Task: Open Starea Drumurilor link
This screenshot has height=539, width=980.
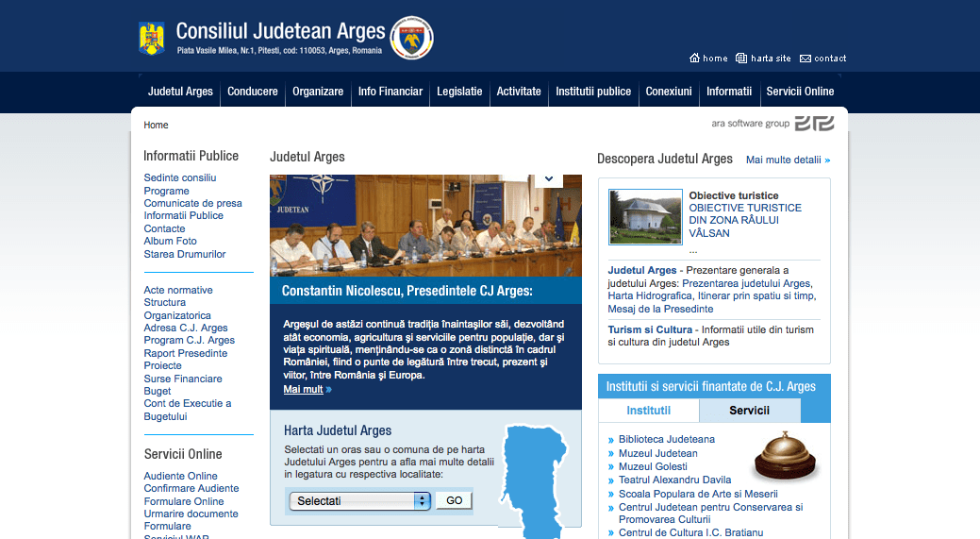Action: [184, 254]
